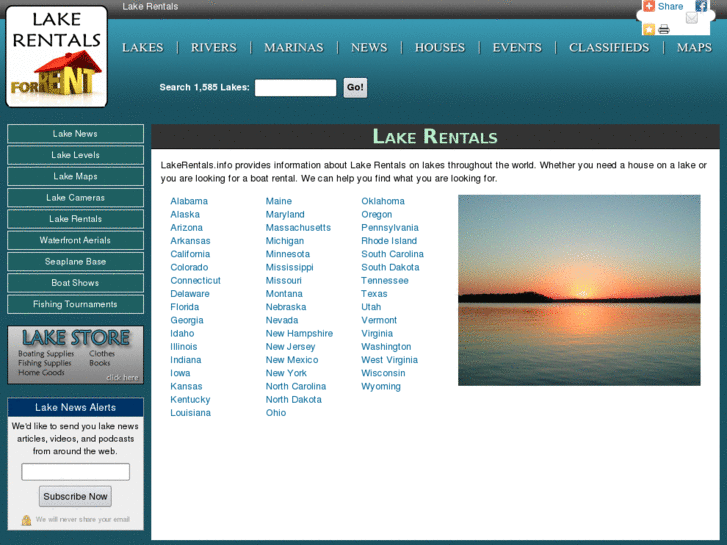Open the Maine link
The width and height of the screenshot is (727, 545).
pyautogui.click(x=279, y=201)
